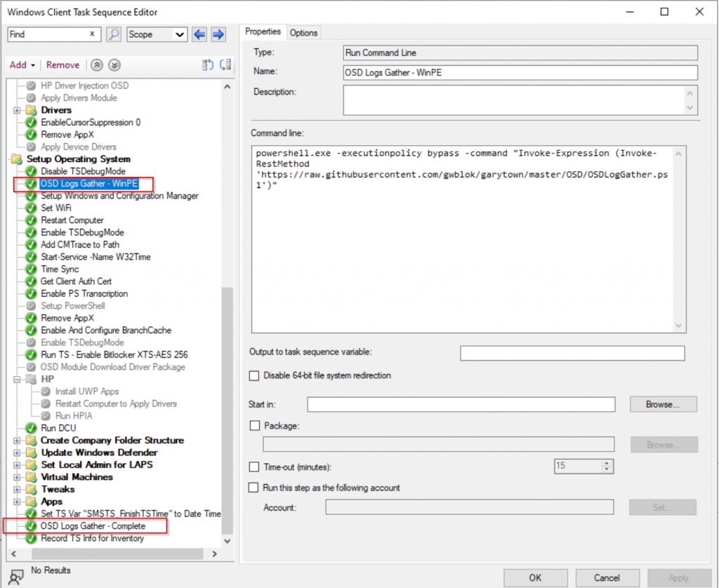Screen dimensions: 719x588
Task: Click the grey icon of Run HPIA
Action: pos(46,415)
